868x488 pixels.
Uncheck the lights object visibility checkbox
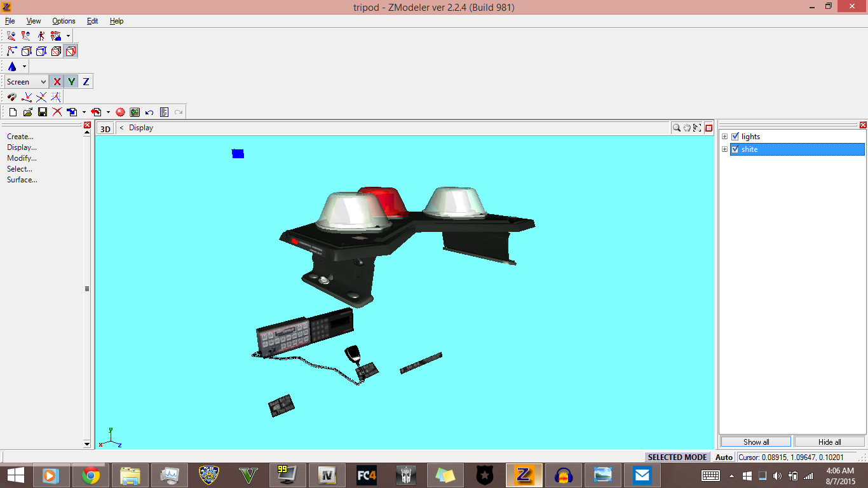(x=735, y=137)
